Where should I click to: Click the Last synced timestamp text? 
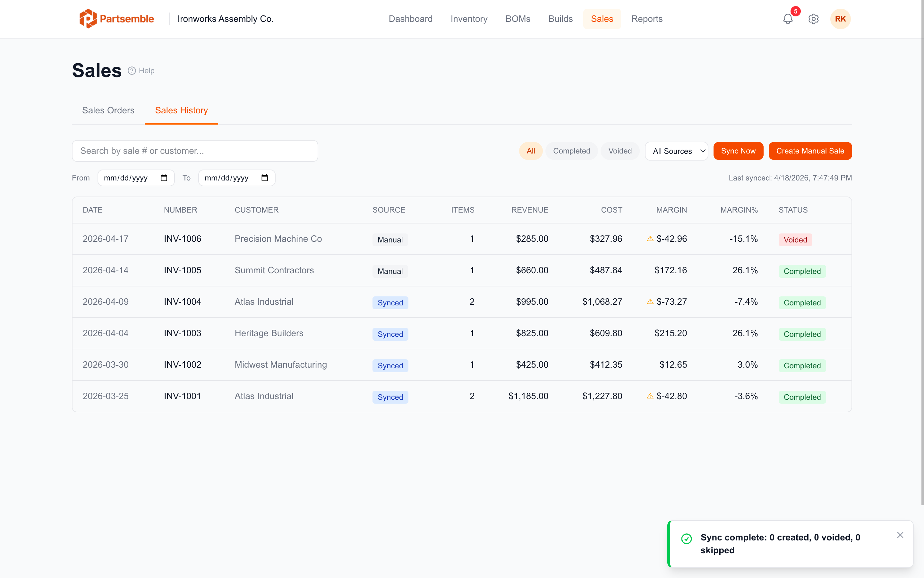[790, 178]
